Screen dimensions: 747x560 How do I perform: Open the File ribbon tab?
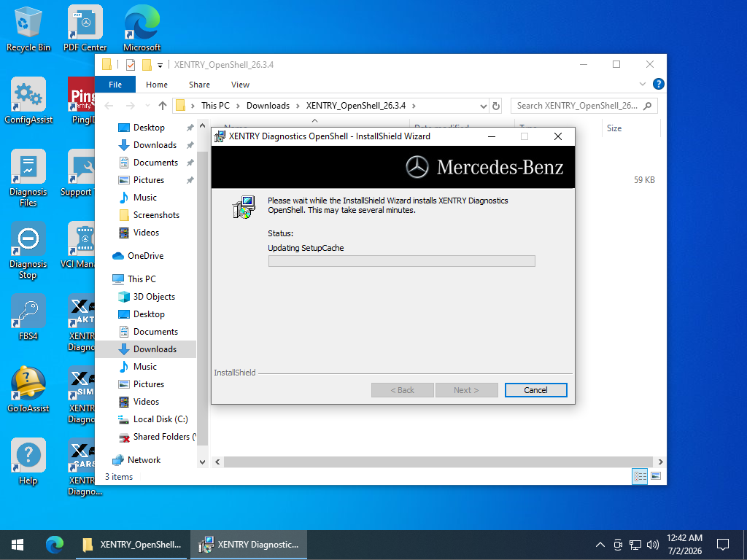click(x=115, y=85)
